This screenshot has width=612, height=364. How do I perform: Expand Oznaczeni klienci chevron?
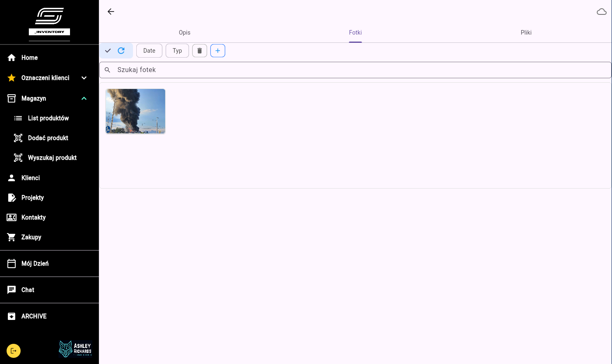84,78
